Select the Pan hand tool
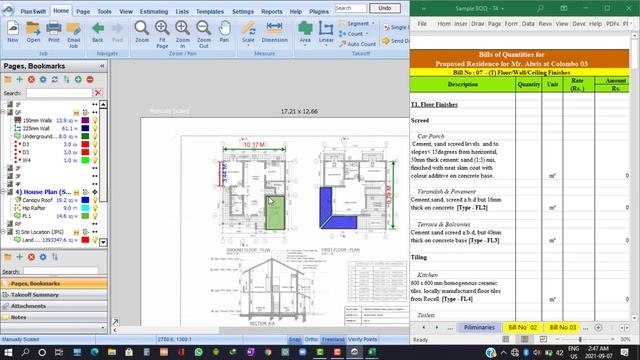The width and height of the screenshot is (640, 360). [x=224, y=31]
